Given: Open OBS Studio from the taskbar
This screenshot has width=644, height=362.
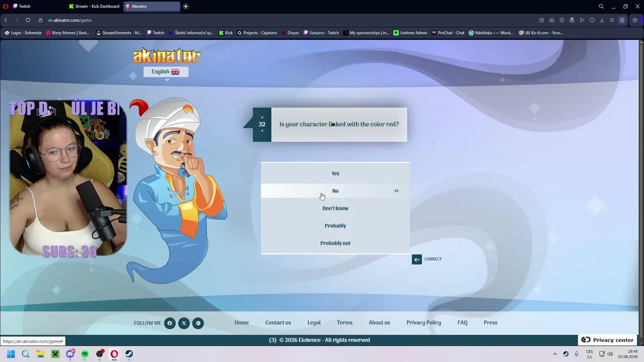Looking at the screenshot, I should pyautogui.click(x=100, y=354).
